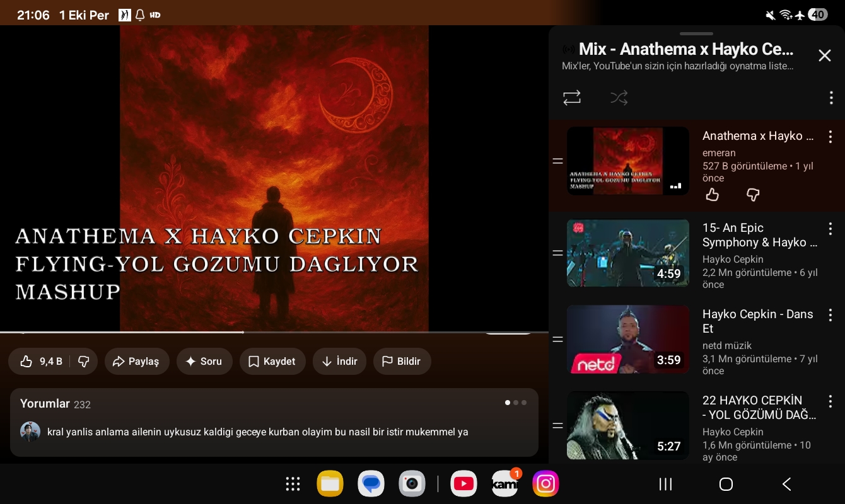This screenshot has height=504, width=845.
Task: Tap the back navigation arrow
Action: pos(786,484)
